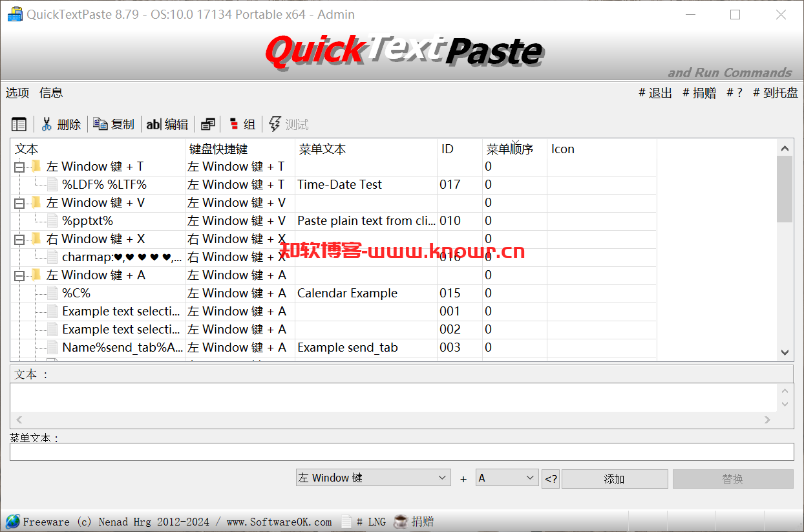Click the <? button next to key dropdown
804x532 pixels.
(x=551, y=479)
